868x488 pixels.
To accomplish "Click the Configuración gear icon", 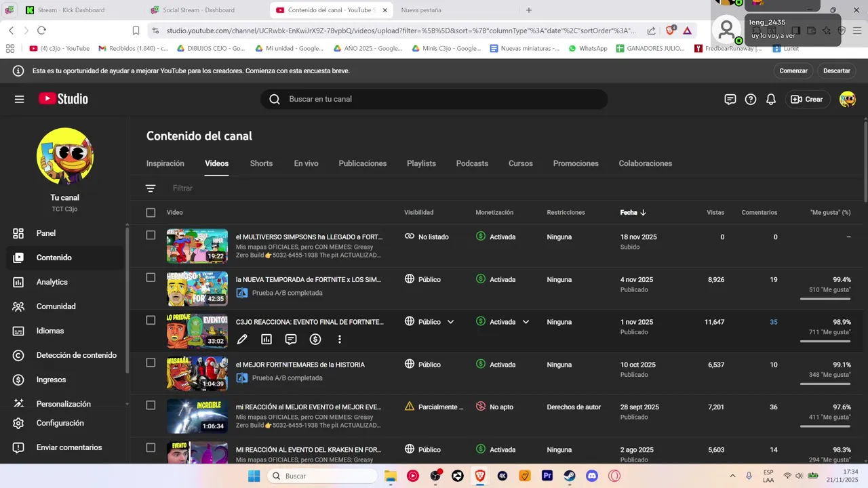I will 18,423.
